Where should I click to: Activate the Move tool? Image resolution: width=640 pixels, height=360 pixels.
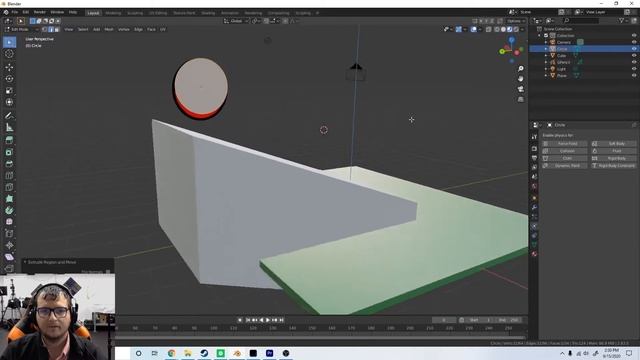[x=9, y=67]
